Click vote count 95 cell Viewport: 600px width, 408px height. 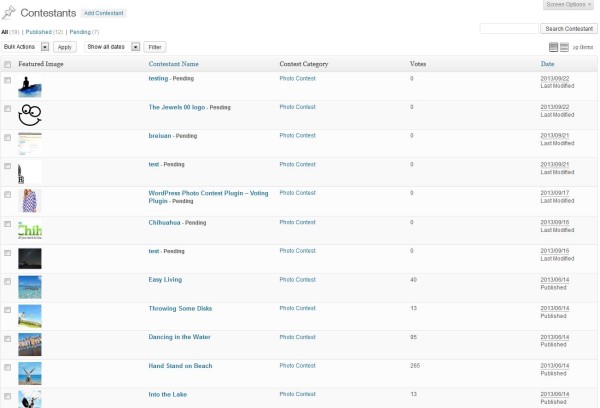[413, 337]
